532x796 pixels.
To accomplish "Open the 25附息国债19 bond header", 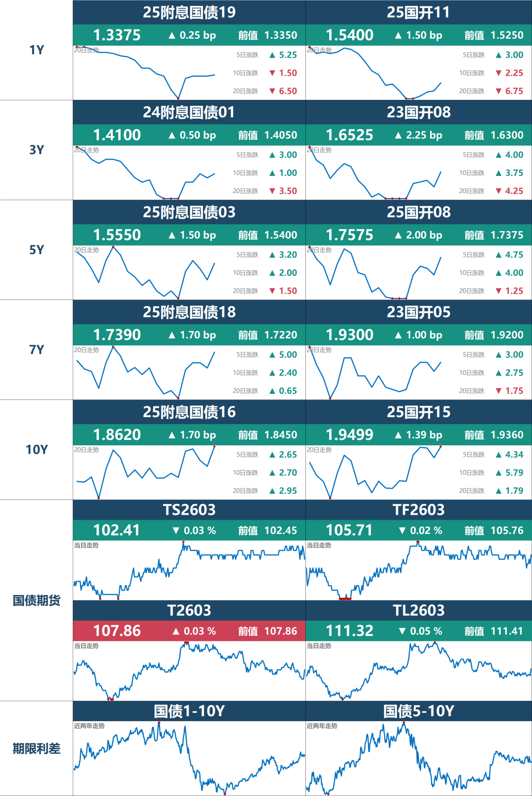I will point(189,12).
